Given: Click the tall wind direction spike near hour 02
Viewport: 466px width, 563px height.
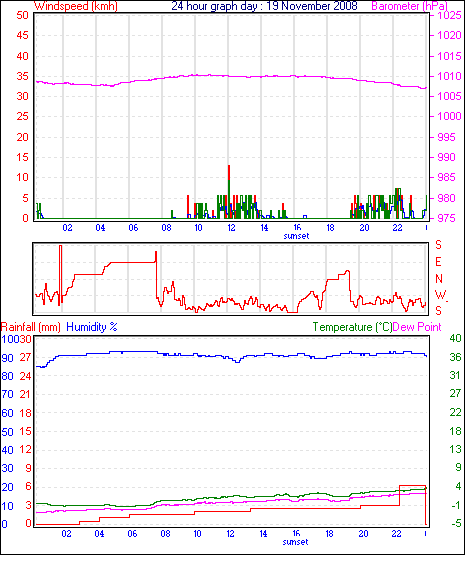Looking at the screenshot, I should click(x=60, y=275).
